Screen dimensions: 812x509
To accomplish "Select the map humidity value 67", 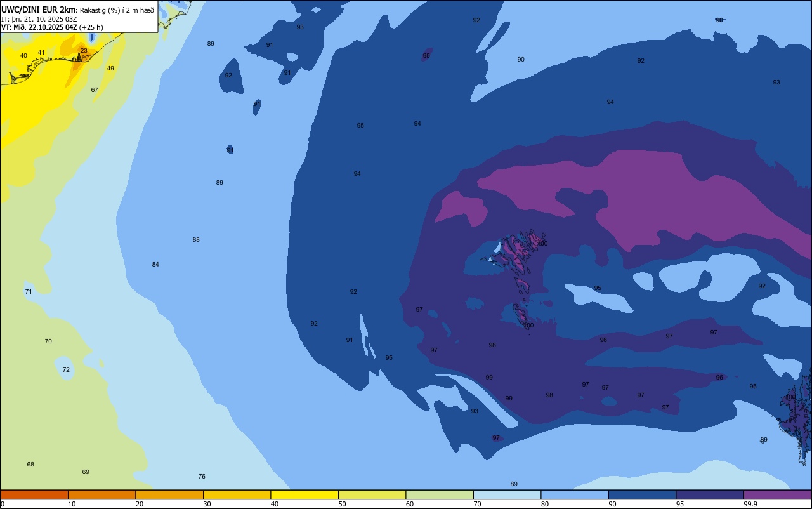I will (95, 89).
